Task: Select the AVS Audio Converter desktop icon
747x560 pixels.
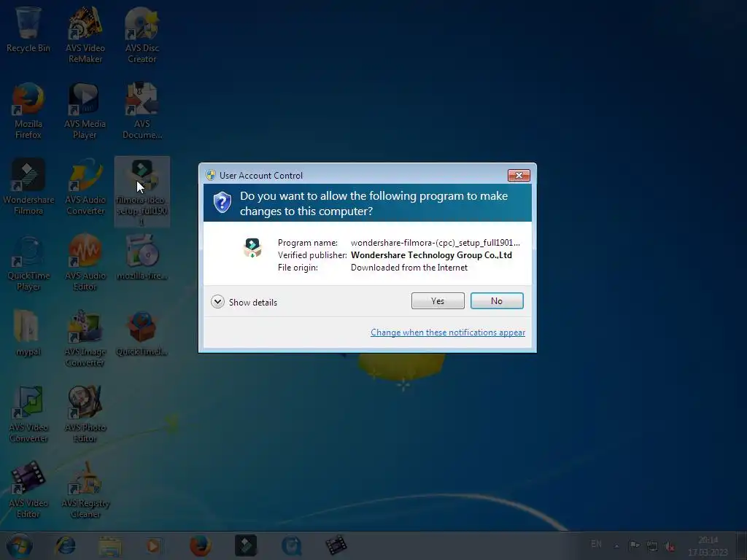Action: 85,187
